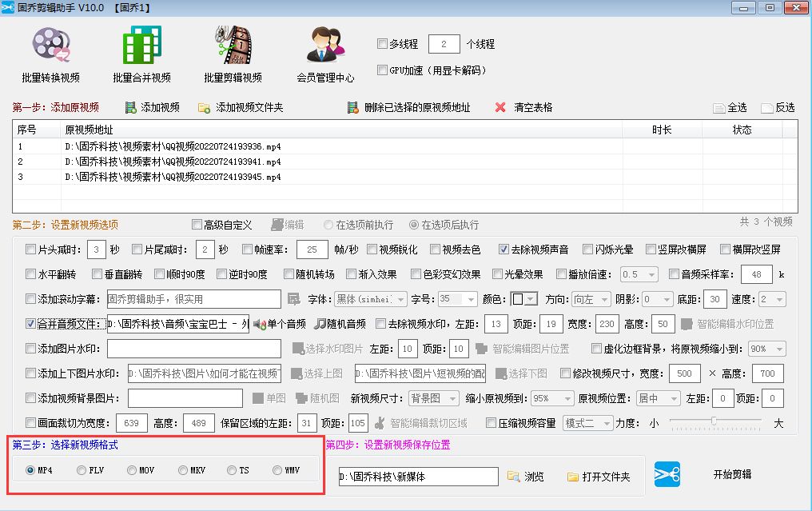812x511 pixels.
Task: Click 智能编辑水印位置 icon
Action: point(687,324)
